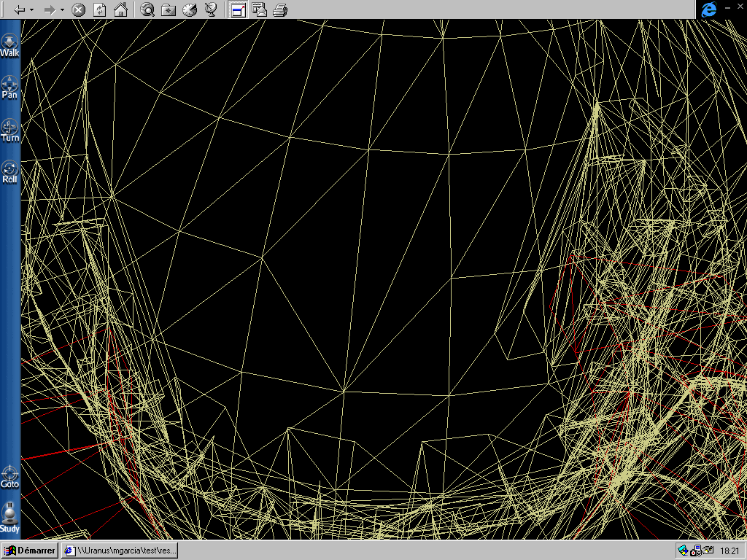The height and width of the screenshot is (560, 747).
Task: Switch to the \\Uranus\mgarcia\test taskbar window
Action: 120,551
